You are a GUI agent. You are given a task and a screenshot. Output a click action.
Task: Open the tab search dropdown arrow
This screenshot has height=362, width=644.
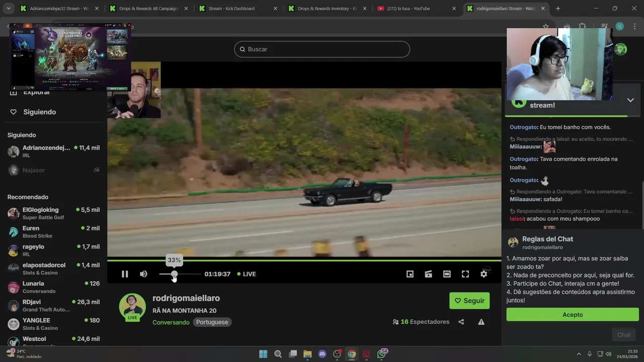point(8,9)
